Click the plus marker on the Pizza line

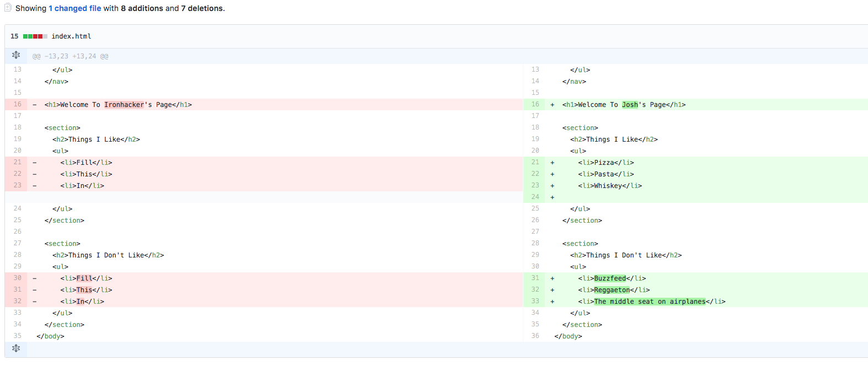pos(552,163)
